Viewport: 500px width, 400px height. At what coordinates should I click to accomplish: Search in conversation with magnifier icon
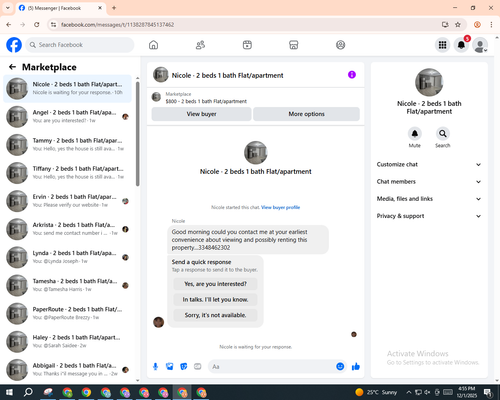[x=442, y=134]
